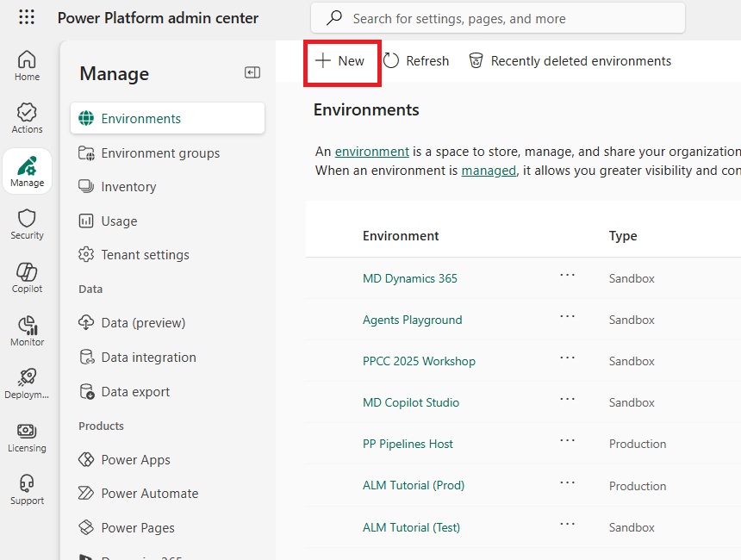Image resolution: width=741 pixels, height=560 pixels.
Task: Open more options for MD Copilot Studio
Action: 567,399
